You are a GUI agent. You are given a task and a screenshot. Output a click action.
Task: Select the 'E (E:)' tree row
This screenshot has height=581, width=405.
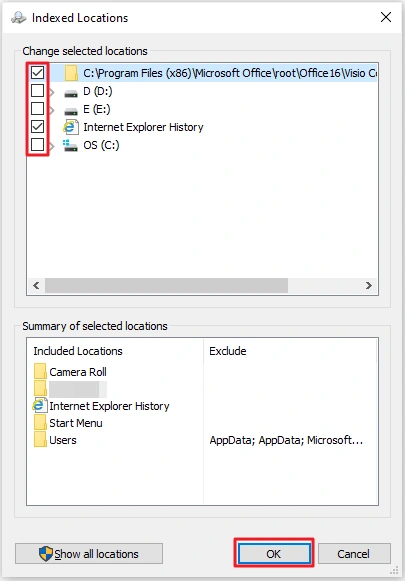[97, 109]
